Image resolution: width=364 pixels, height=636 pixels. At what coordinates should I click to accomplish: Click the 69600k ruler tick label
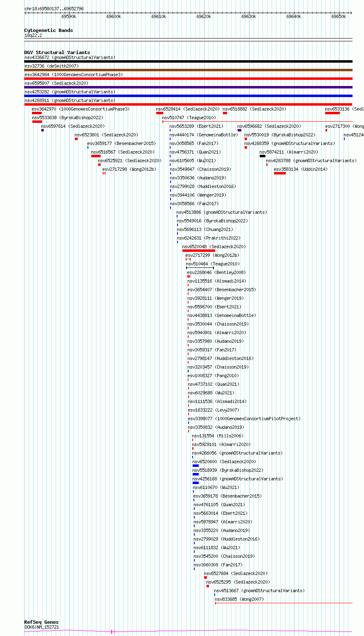114,16
